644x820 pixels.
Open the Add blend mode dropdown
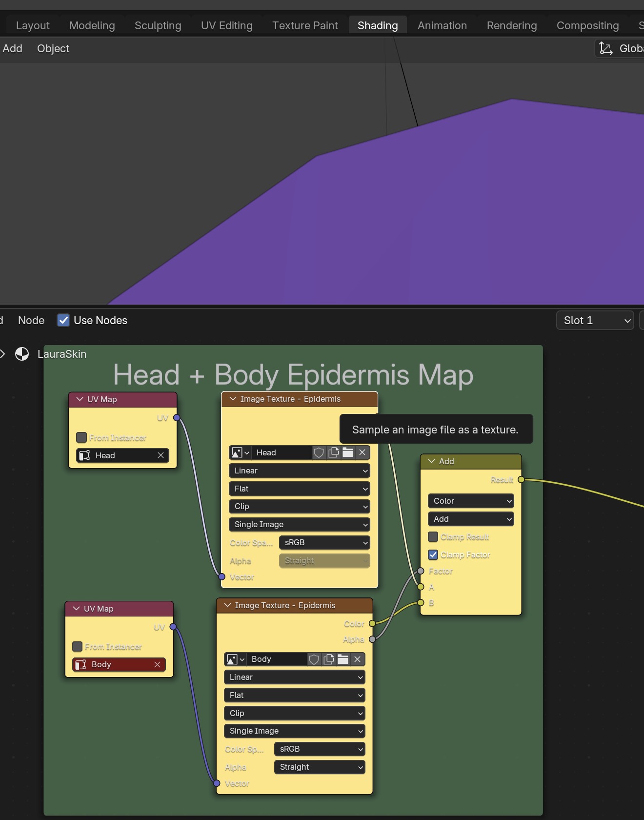(x=471, y=519)
